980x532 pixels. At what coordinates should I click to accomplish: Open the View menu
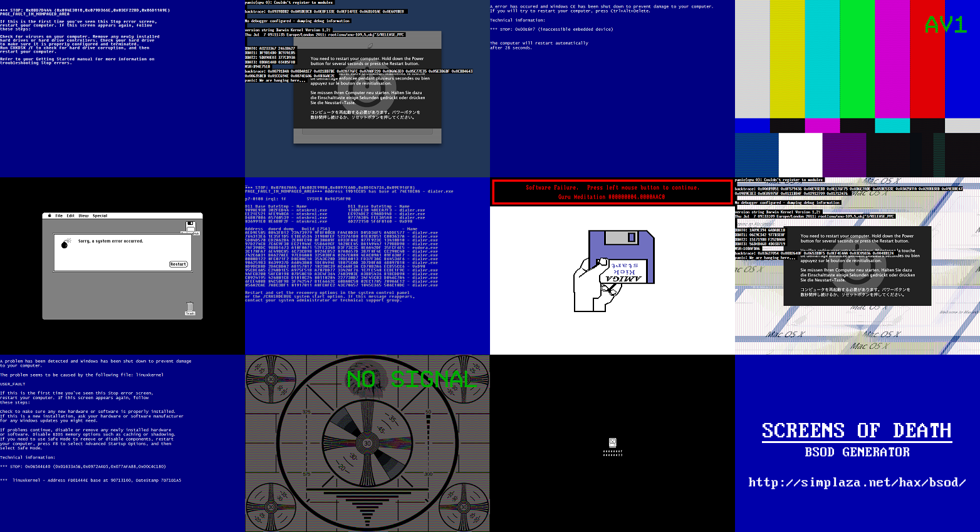(84, 216)
